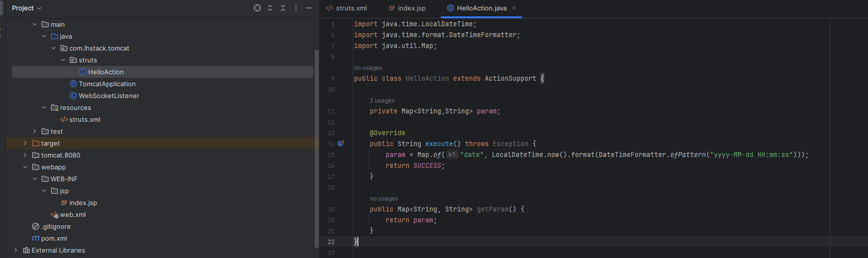Switch to the index.jsp tab
868x258 pixels.
click(407, 8)
